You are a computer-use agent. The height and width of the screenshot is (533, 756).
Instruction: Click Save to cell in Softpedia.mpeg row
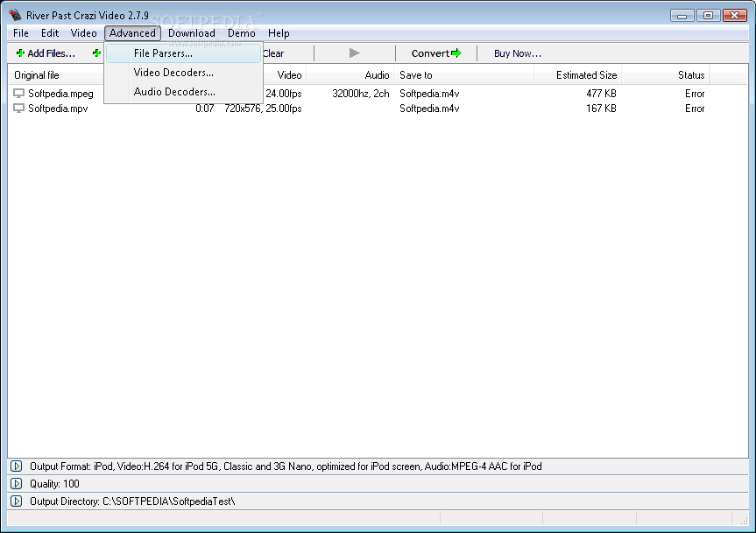[x=429, y=94]
